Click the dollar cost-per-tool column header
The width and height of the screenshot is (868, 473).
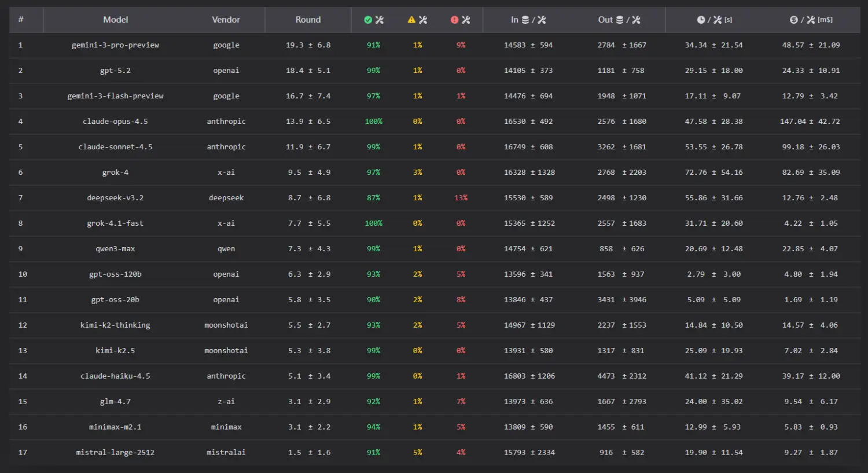(811, 20)
